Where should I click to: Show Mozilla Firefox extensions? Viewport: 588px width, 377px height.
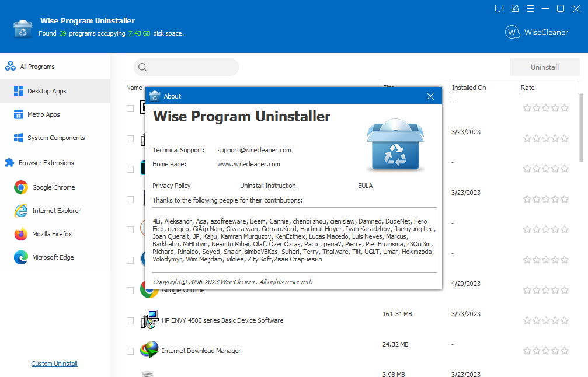tap(52, 234)
